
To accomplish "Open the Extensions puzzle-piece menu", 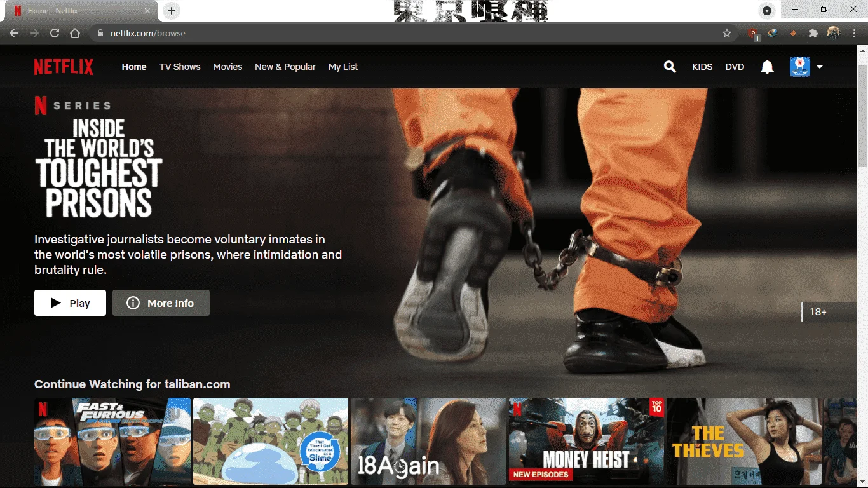I will click(x=813, y=33).
